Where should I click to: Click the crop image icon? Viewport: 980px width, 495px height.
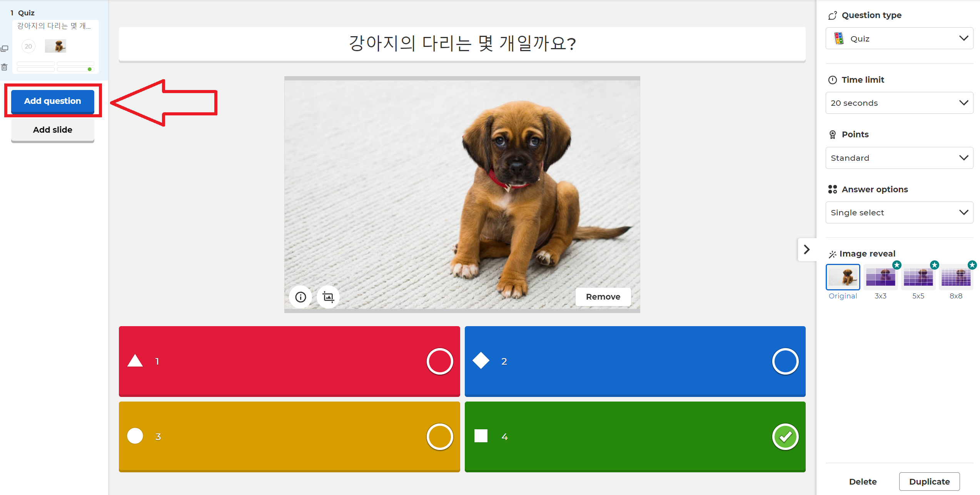(x=328, y=297)
